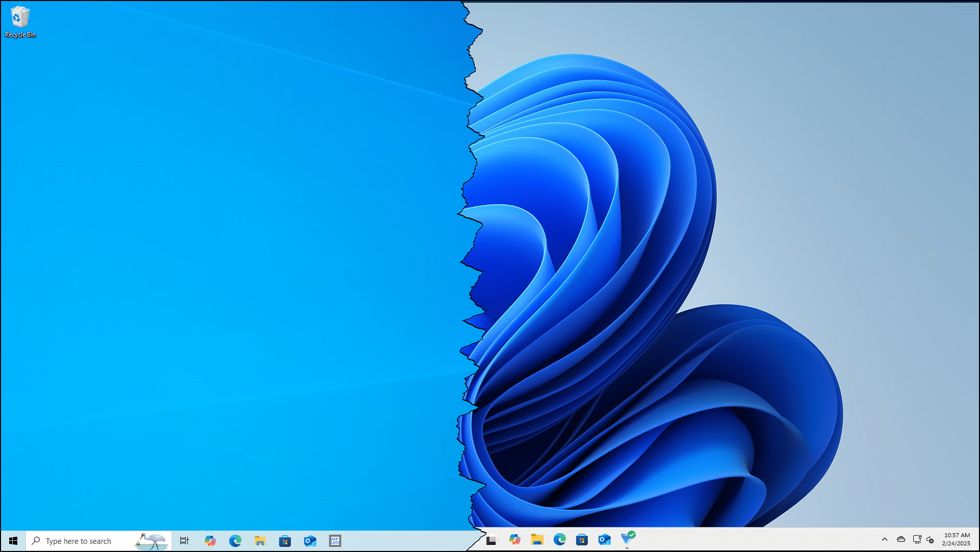The width and height of the screenshot is (980, 552).
Task: Open File Explorer on the Windows 11 taskbar
Action: [x=537, y=539]
